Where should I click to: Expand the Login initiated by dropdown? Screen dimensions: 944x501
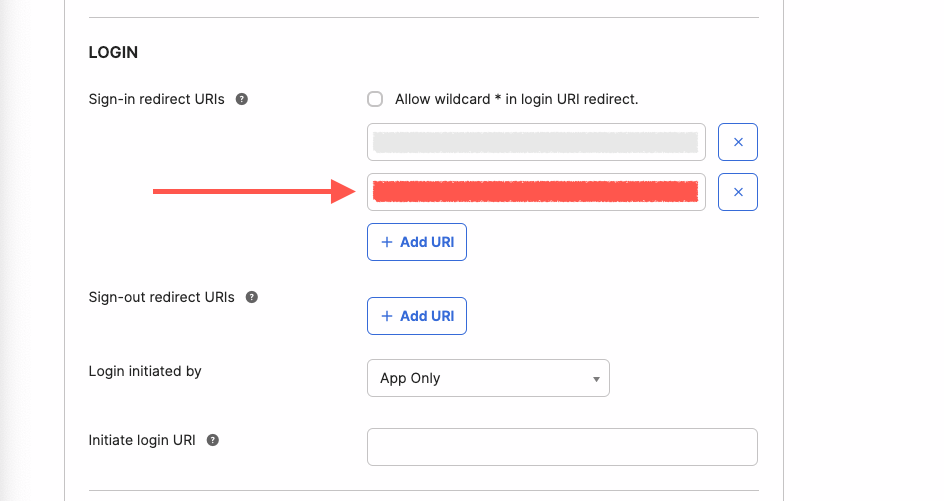pyautogui.click(x=488, y=378)
